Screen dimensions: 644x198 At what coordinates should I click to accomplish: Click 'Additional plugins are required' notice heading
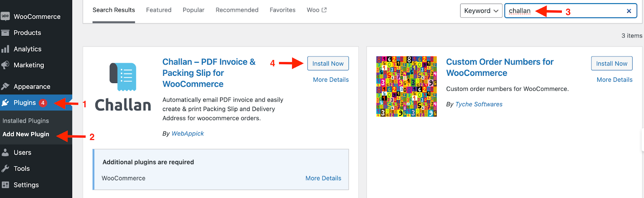(148, 162)
